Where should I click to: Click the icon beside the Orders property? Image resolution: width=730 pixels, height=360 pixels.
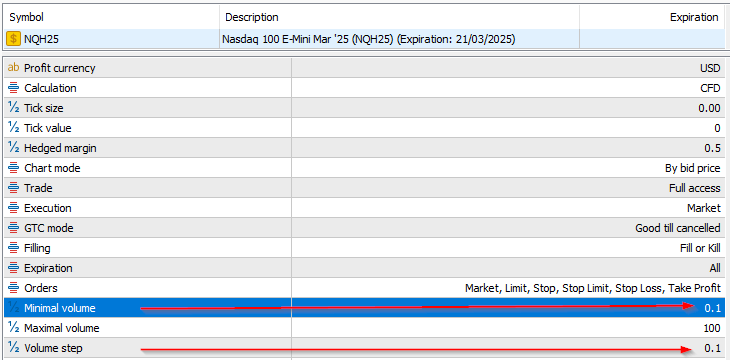pos(14,288)
